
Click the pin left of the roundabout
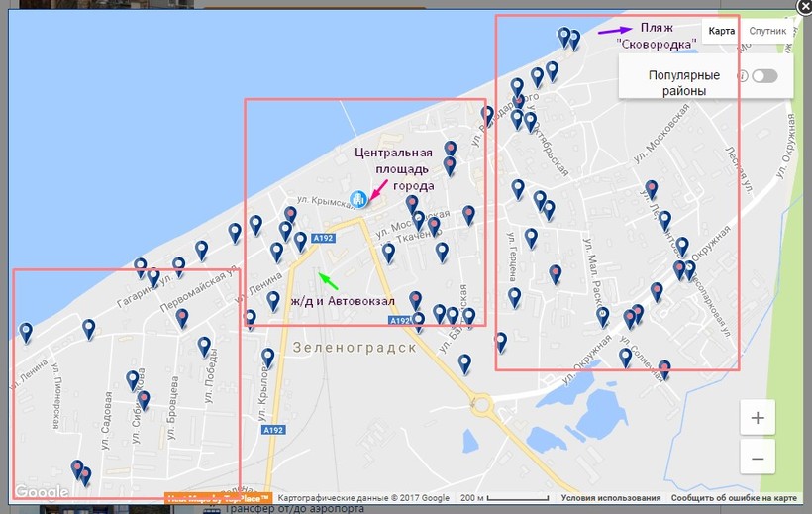[464, 364]
